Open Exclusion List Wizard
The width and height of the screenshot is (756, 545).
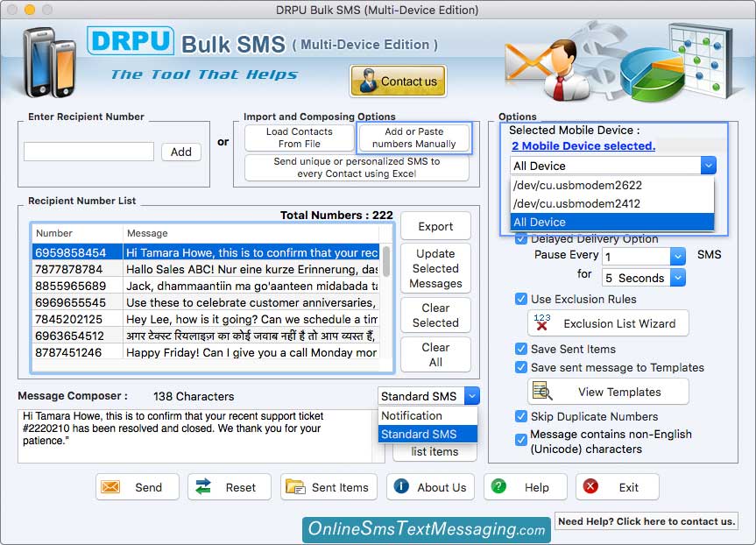608,323
